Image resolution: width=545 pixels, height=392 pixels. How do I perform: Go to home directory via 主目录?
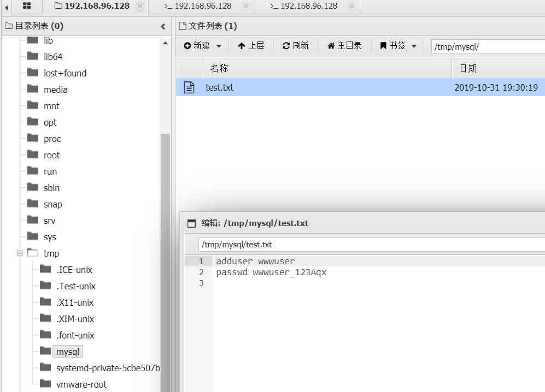click(344, 46)
